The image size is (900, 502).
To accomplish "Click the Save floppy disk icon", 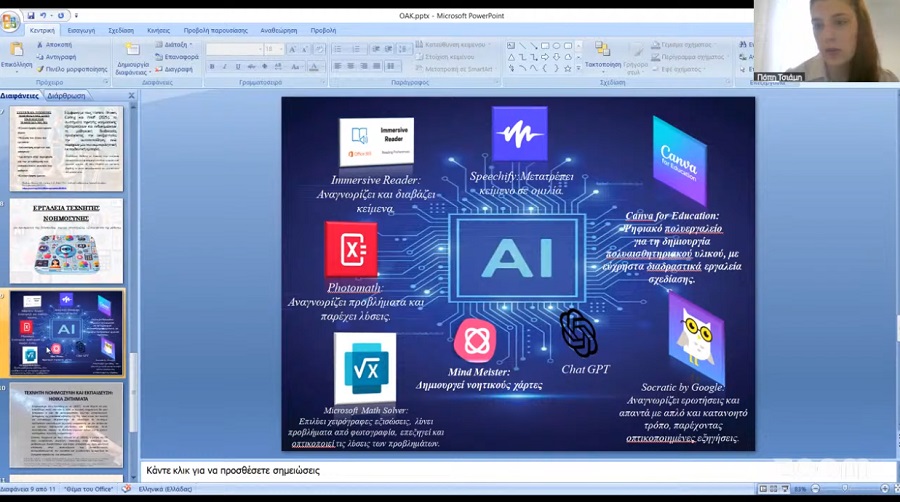I will coord(30,15).
